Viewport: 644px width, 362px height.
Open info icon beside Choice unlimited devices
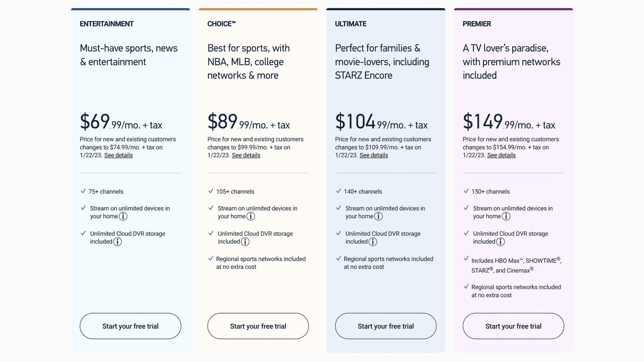[x=251, y=216]
